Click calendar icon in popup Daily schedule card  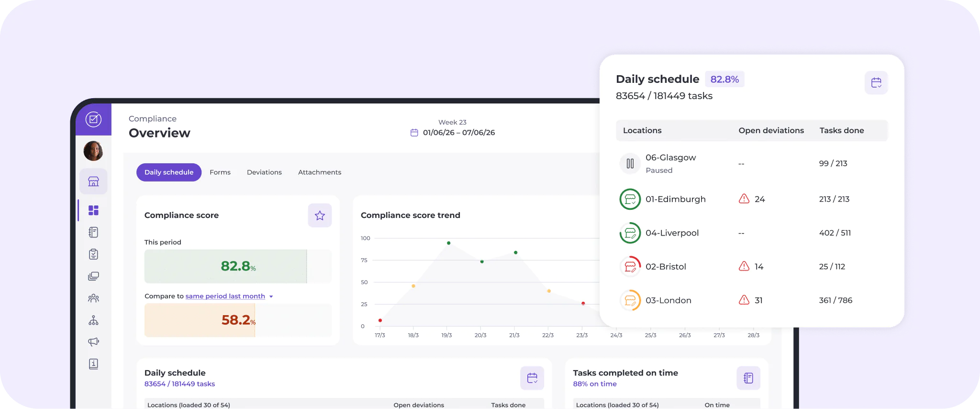click(x=876, y=83)
